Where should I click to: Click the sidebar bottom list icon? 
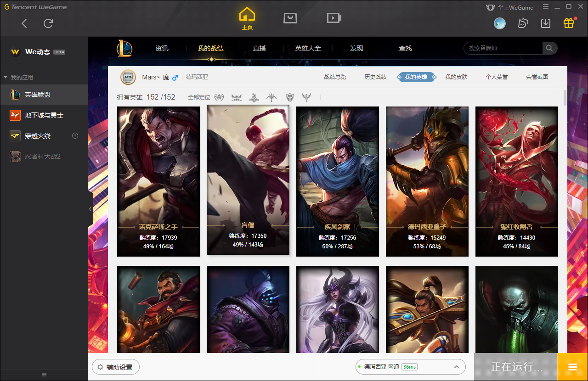[44, 375]
